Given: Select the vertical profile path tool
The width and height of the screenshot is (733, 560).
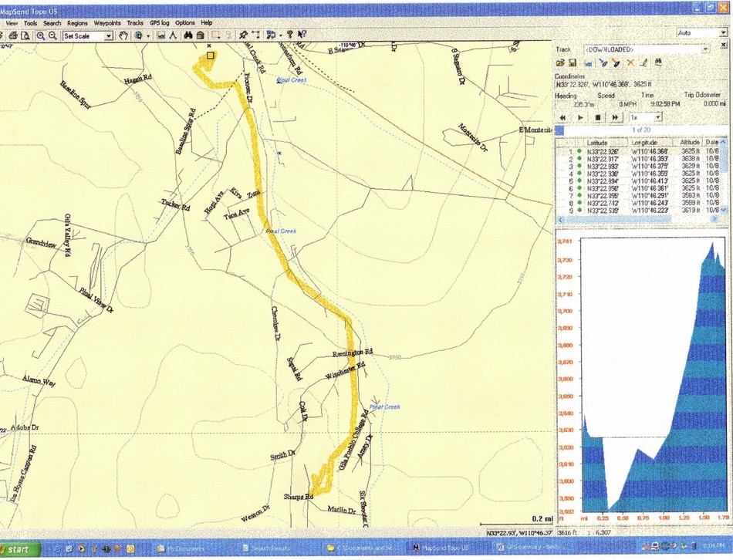Looking at the screenshot, I should click(x=173, y=35).
